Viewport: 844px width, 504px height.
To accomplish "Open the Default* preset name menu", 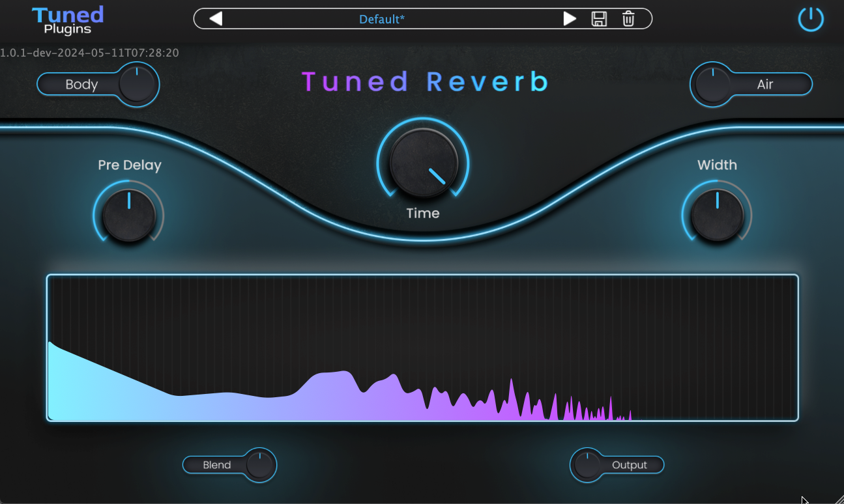I will coord(382,19).
